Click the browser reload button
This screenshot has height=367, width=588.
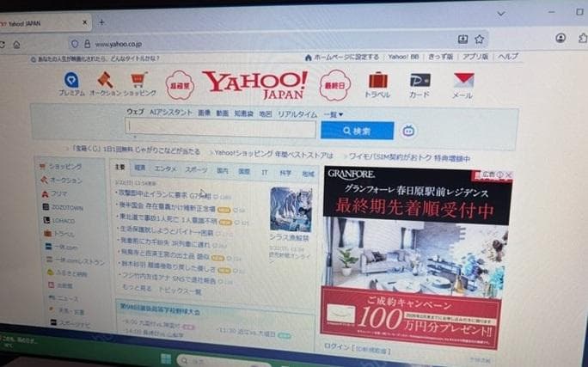[x=2, y=45]
